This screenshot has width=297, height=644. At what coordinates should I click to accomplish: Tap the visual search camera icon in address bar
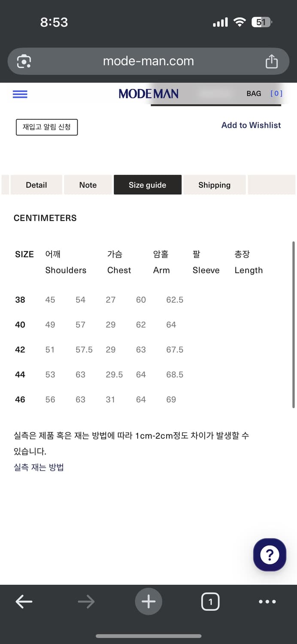coord(24,61)
